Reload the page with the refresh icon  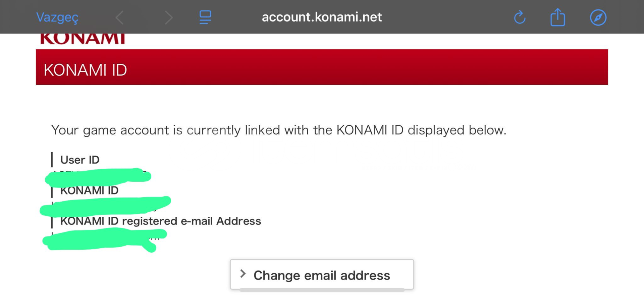click(x=520, y=17)
